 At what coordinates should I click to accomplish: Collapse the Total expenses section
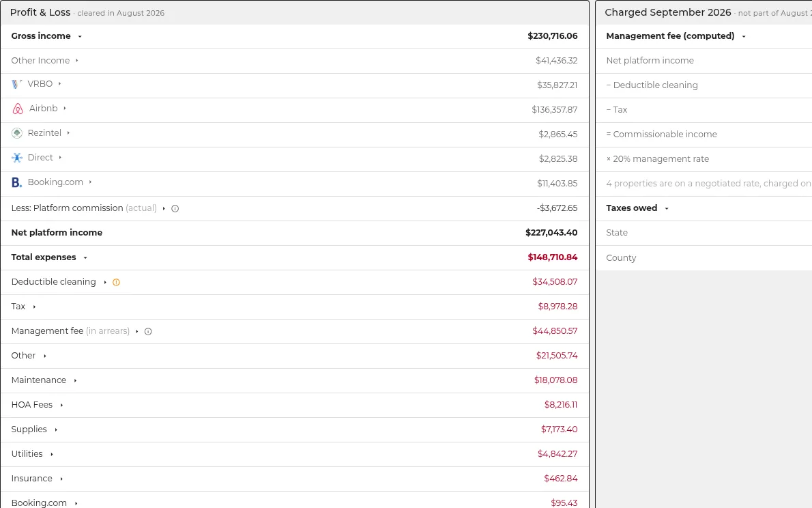(85, 257)
